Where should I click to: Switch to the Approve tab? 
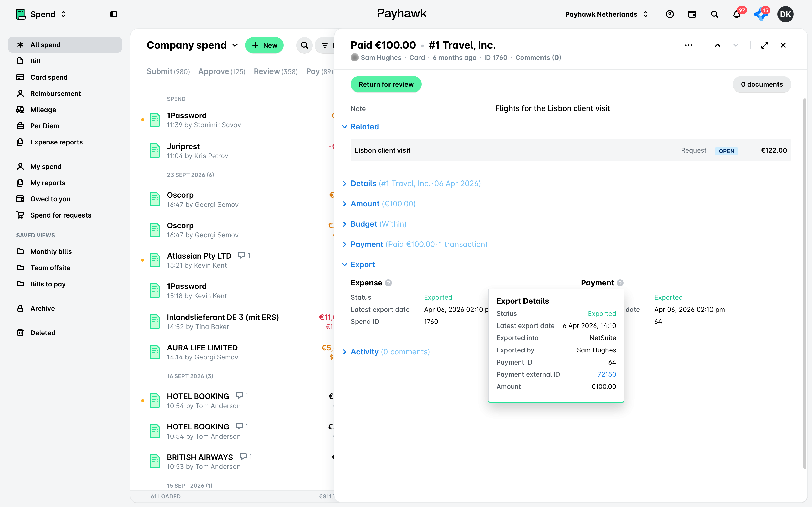[222, 71]
